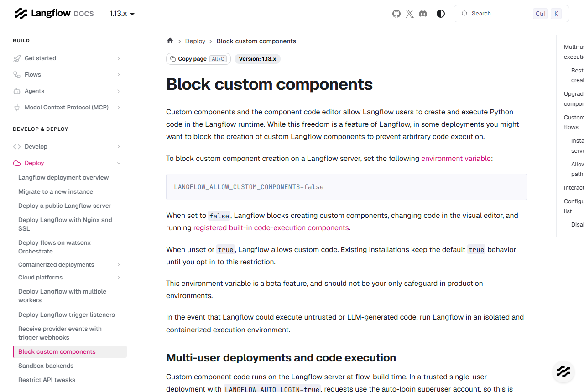This screenshot has height=392, width=584.
Task: Open the Discord community icon
Action: click(423, 14)
